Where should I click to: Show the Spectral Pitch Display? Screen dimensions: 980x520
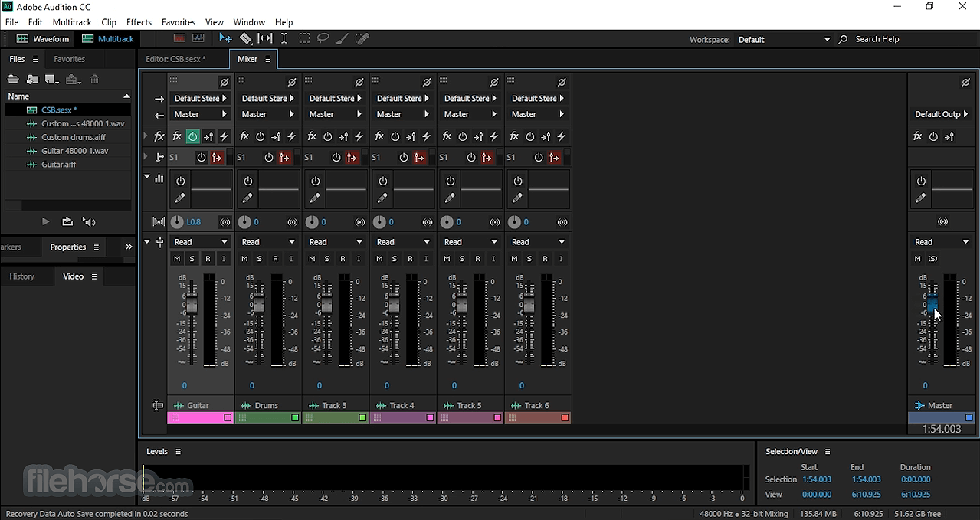pyautogui.click(x=198, y=38)
